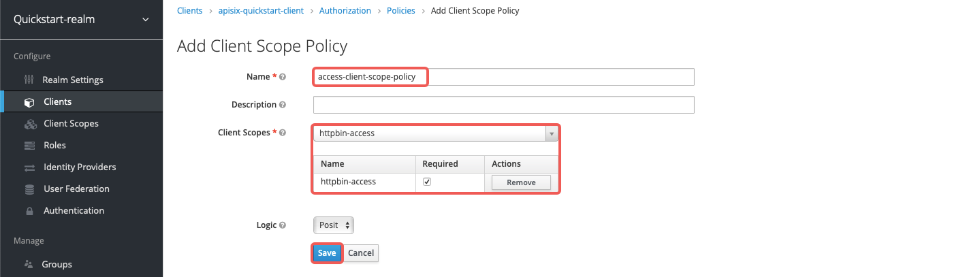
Task: Open Policies breadcrumb link
Action: click(x=401, y=11)
